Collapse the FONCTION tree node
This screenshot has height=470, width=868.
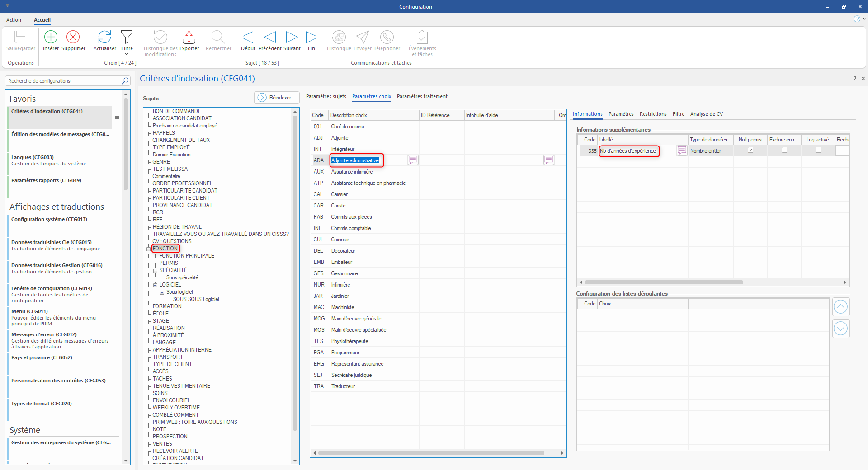coord(148,249)
